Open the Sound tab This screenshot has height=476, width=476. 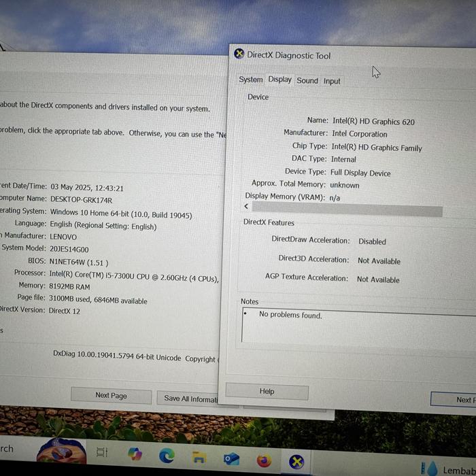pyautogui.click(x=307, y=81)
